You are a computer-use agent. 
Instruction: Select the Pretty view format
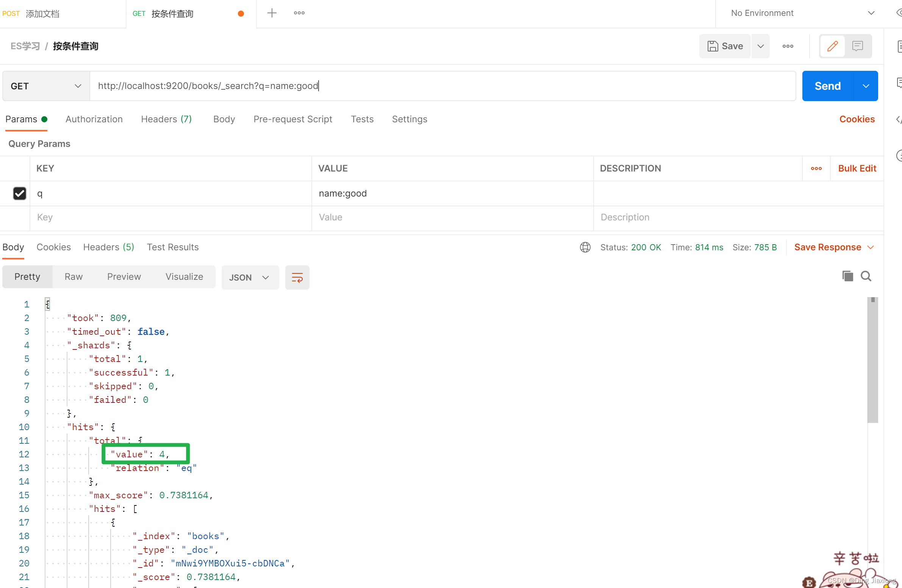coord(27,277)
